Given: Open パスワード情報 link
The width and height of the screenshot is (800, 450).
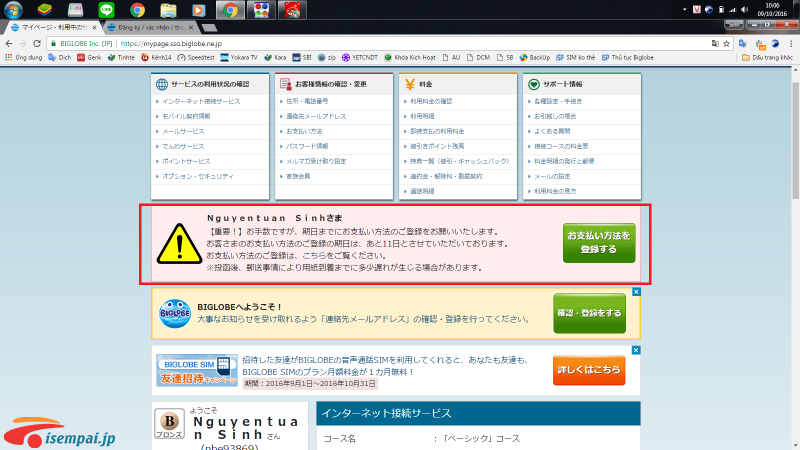Looking at the screenshot, I should 307,146.
